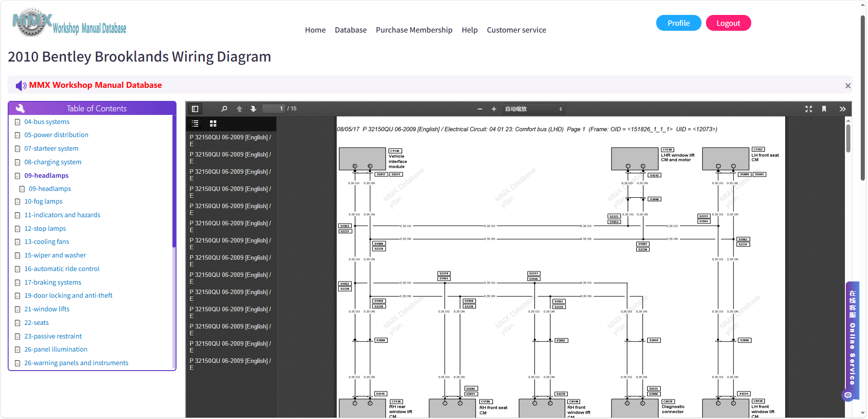Open the 17-braking systems section

[x=53, y=282]
